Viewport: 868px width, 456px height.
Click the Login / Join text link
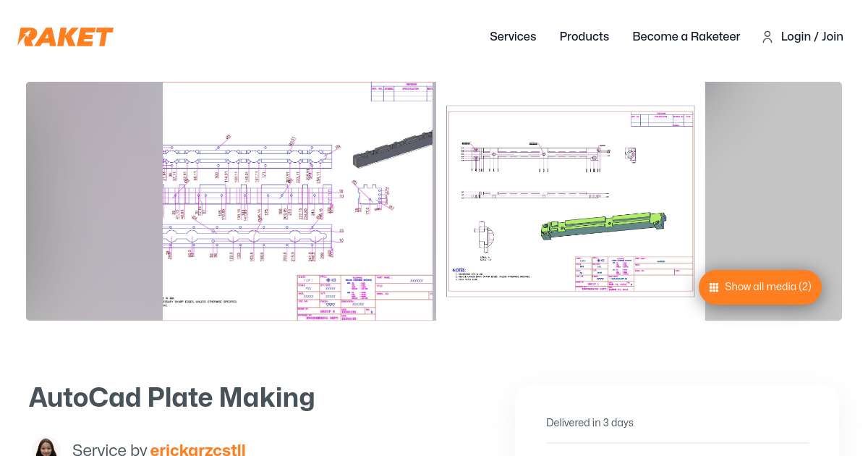tap(812, 37)
